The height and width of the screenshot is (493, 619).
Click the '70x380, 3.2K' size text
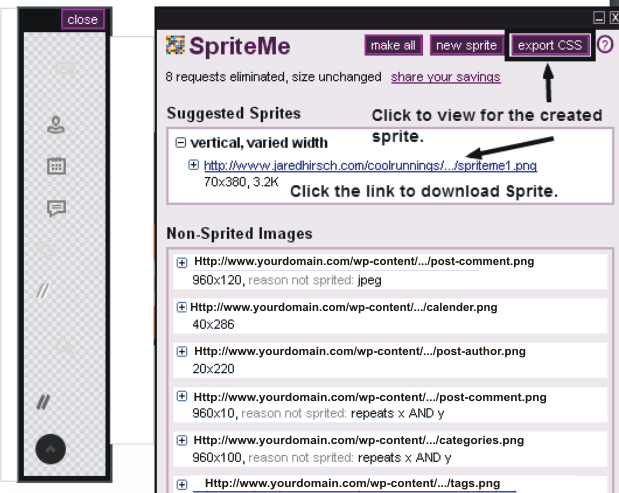241,182
